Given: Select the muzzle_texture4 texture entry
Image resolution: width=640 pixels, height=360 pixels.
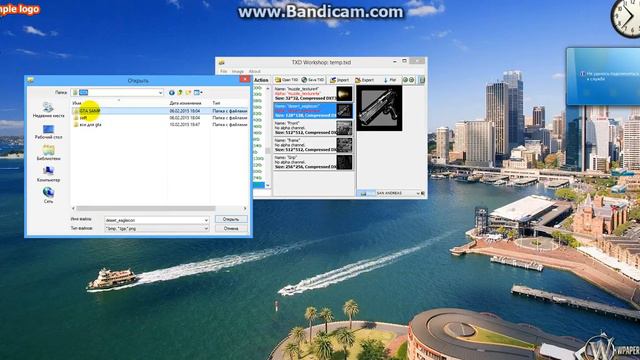Looking at the screenshot, I should (x=313, y=93).
